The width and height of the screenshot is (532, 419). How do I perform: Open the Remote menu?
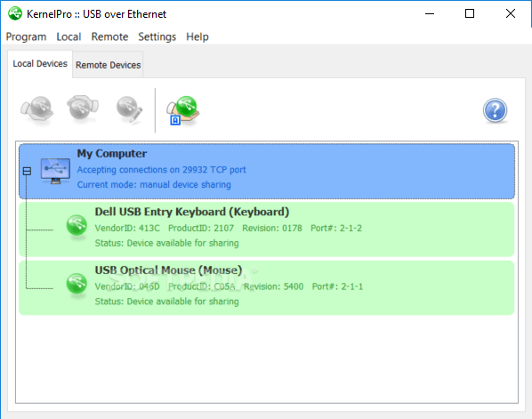[109, 36]
